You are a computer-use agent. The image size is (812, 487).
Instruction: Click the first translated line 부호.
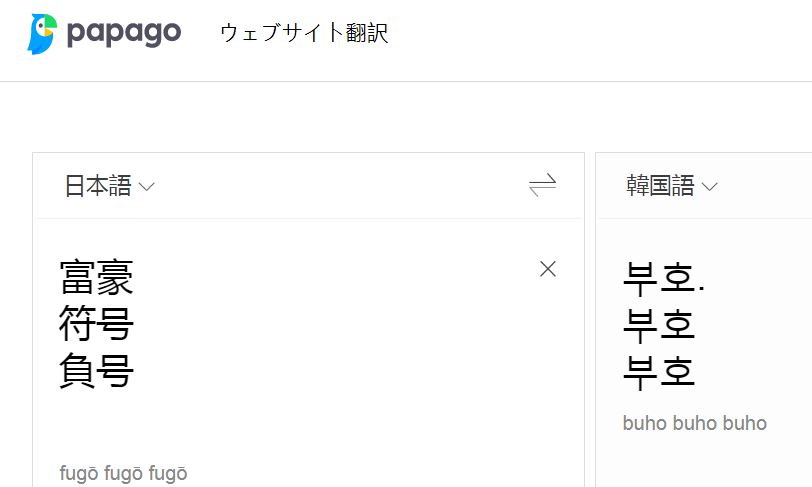point(659,277)
